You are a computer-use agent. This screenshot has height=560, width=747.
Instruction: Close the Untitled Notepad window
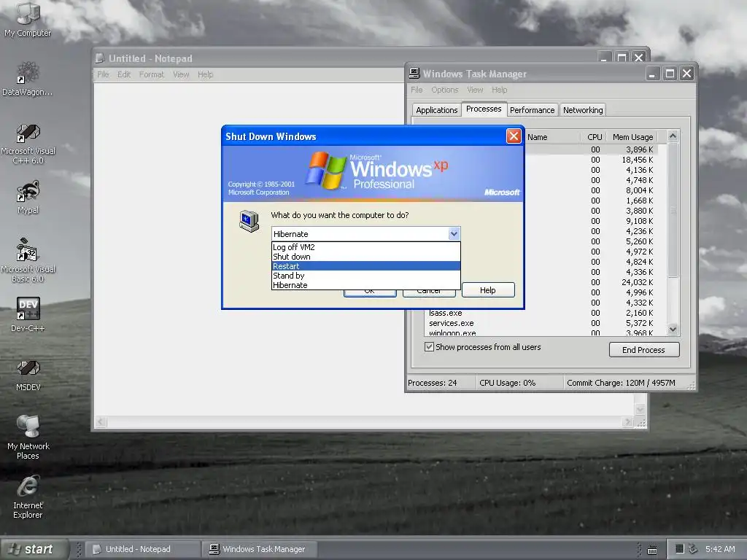(639, 58)
